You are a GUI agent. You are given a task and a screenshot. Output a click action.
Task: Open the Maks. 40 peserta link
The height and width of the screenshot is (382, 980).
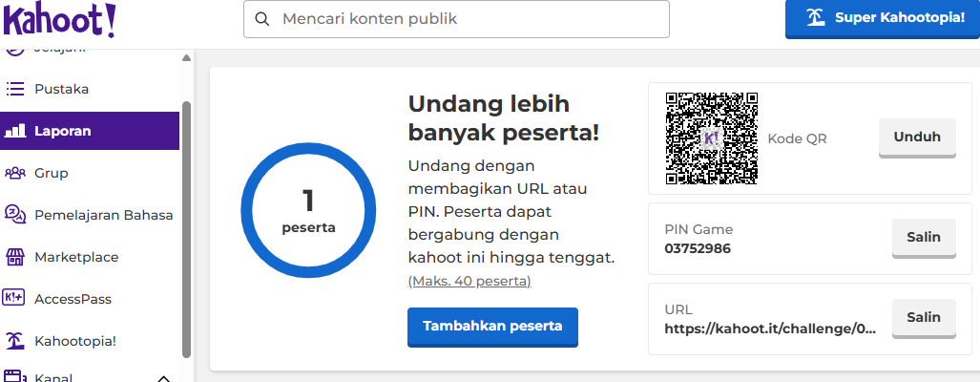469,281
